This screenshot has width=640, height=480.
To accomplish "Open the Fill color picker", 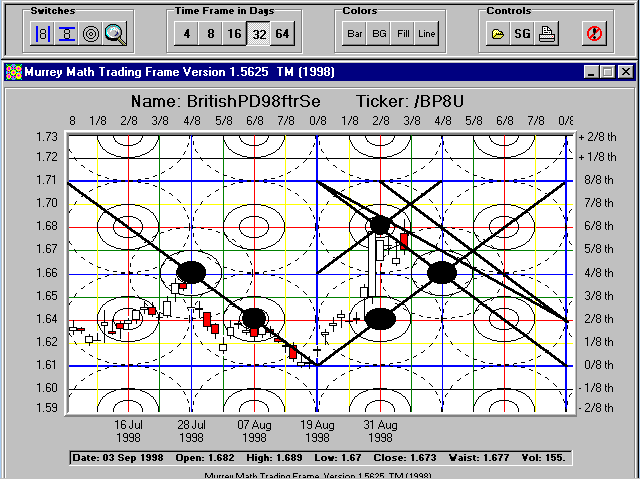I will coord(403,33).
